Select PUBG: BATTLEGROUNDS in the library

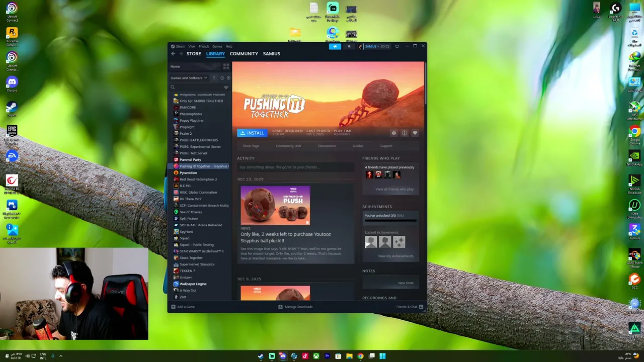[199, 140]
